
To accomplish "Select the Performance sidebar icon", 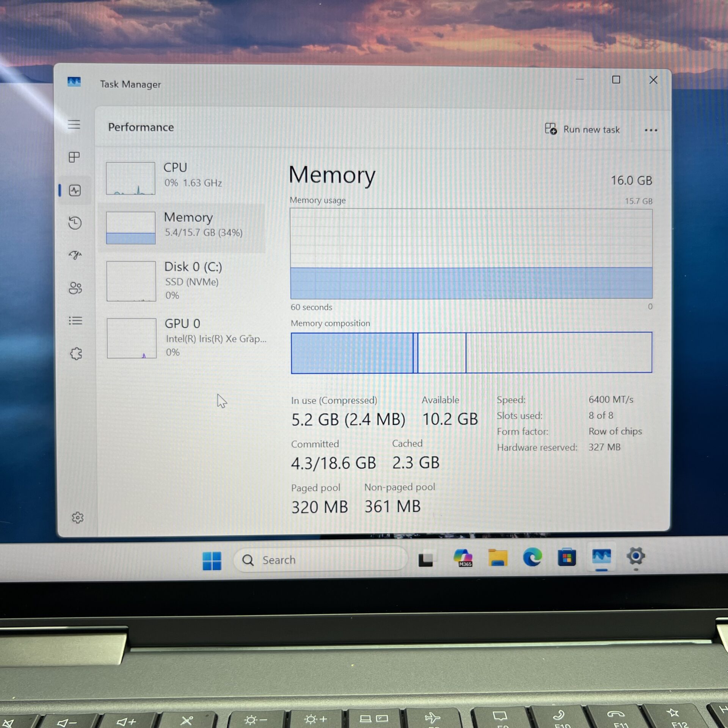I will (x=75, y=190).
